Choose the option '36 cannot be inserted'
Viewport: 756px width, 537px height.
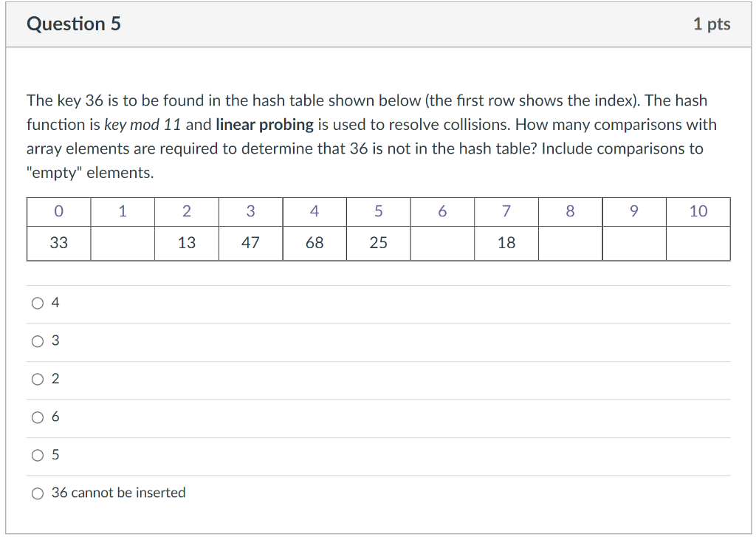pos(38,493)
